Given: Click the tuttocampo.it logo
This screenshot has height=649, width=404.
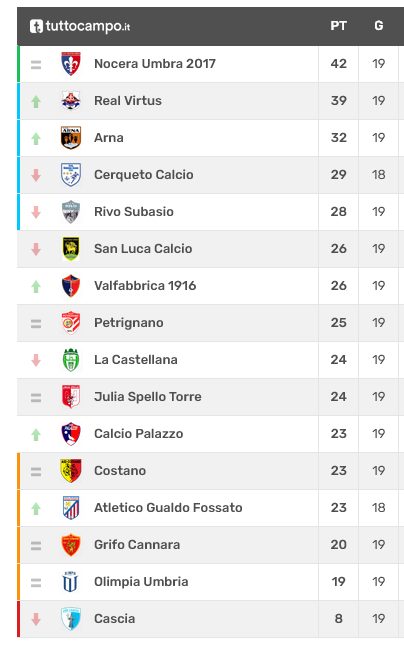Looking at the screenshot, I should point(80,26).
